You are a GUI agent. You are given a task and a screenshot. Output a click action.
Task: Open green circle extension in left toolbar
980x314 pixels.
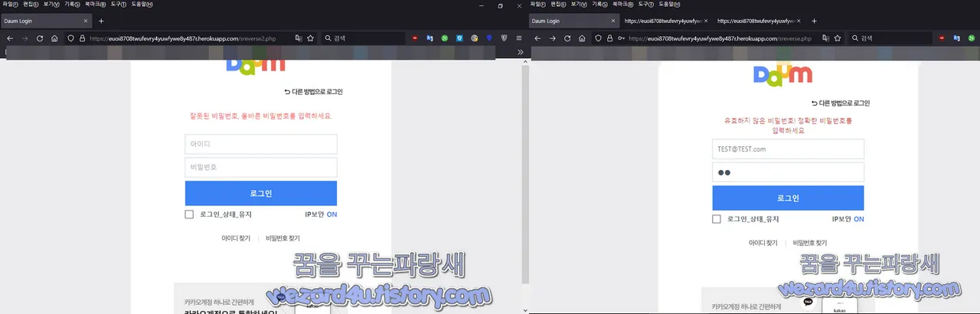(x=444, y=38)
